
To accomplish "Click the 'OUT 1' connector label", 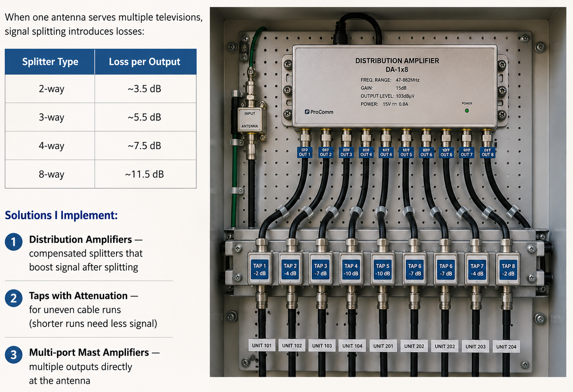I will point(304,152).
